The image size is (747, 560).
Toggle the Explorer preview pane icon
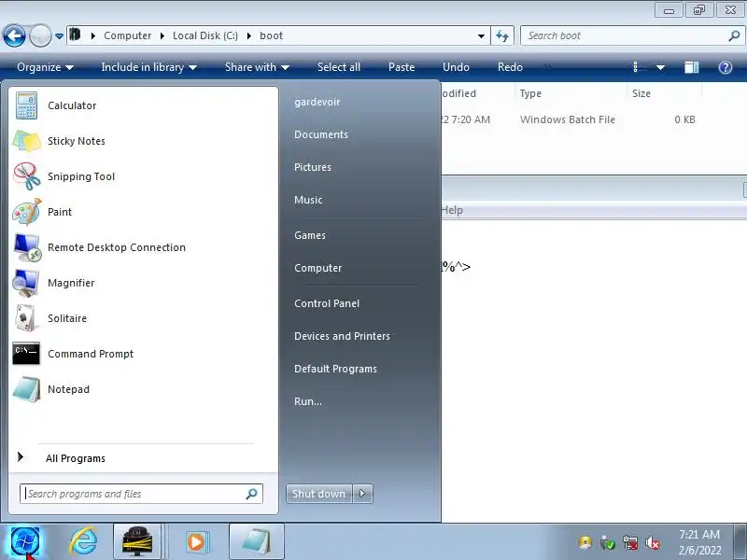tap(691, 67)
